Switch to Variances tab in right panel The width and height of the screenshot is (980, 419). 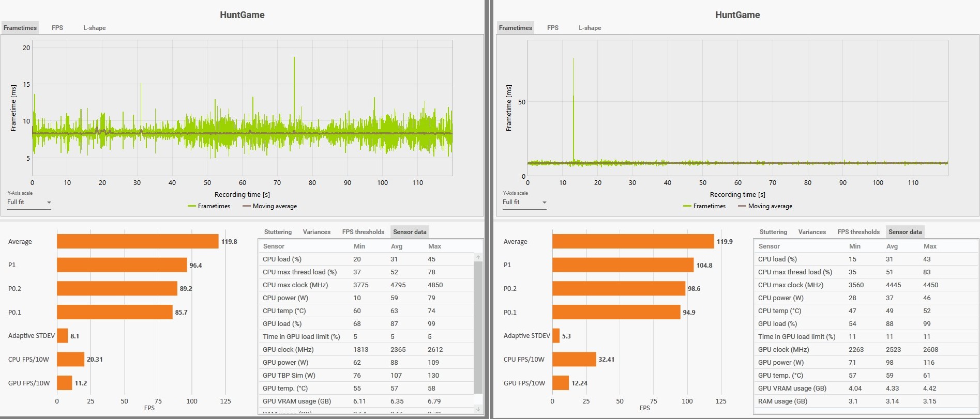pos(812,232)
